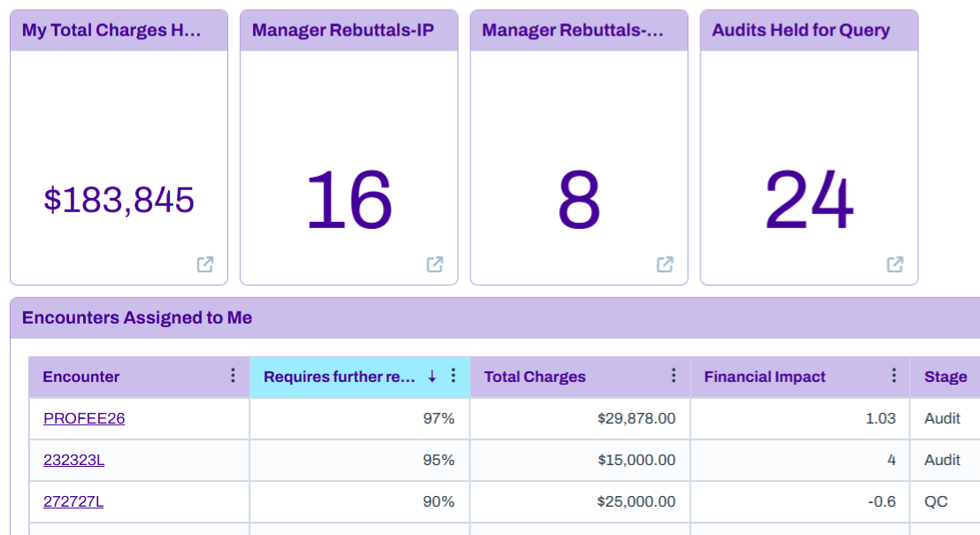Open encounter PROFEE26 link
This screenshot has width=980, height=535.
click(x=84, y=419)
